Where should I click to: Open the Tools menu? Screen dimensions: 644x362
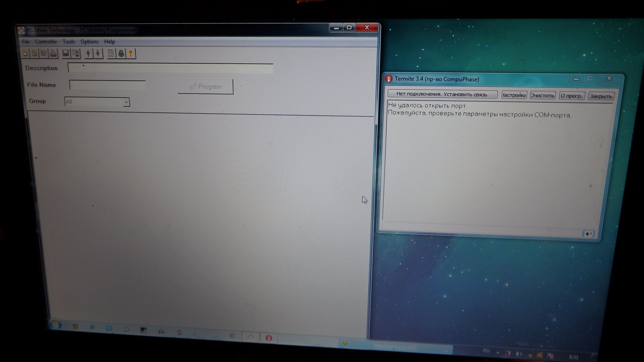[x=69, y=42]
